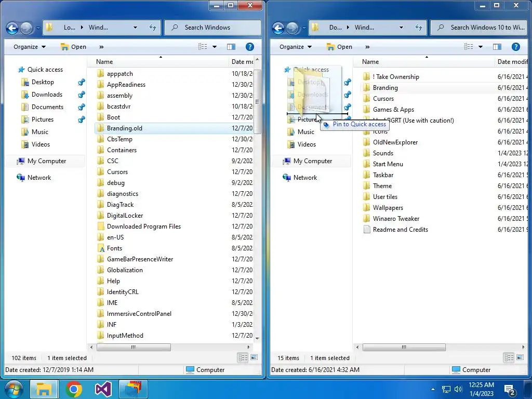Select ! Take Ownership folder

[396, 77]
